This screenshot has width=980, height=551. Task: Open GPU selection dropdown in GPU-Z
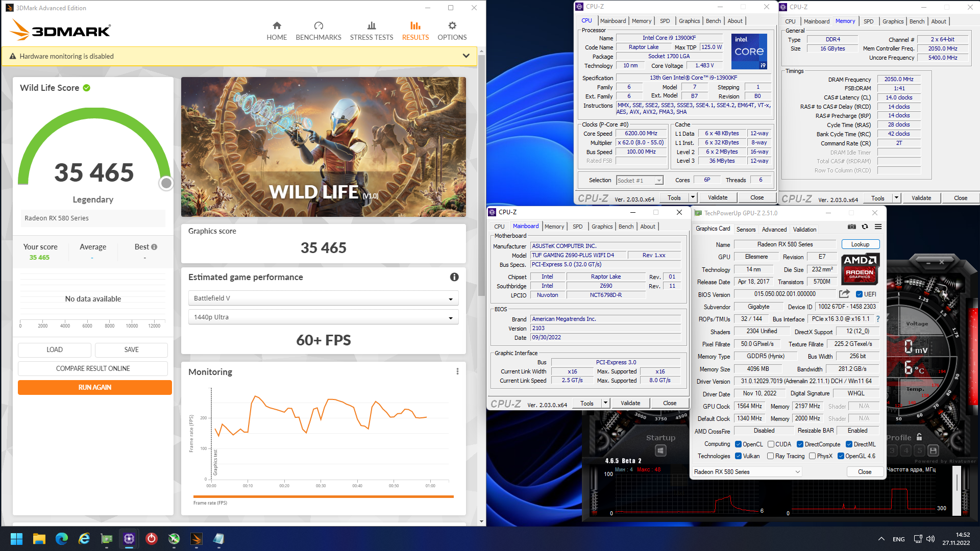tap(747, 472)
